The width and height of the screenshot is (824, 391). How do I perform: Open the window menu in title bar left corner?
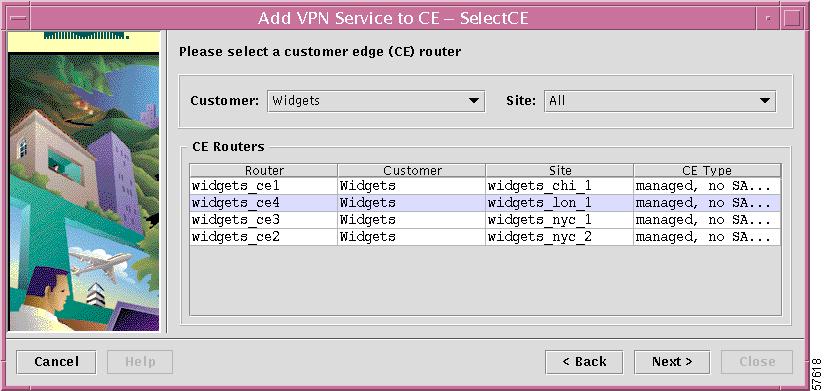18,19
